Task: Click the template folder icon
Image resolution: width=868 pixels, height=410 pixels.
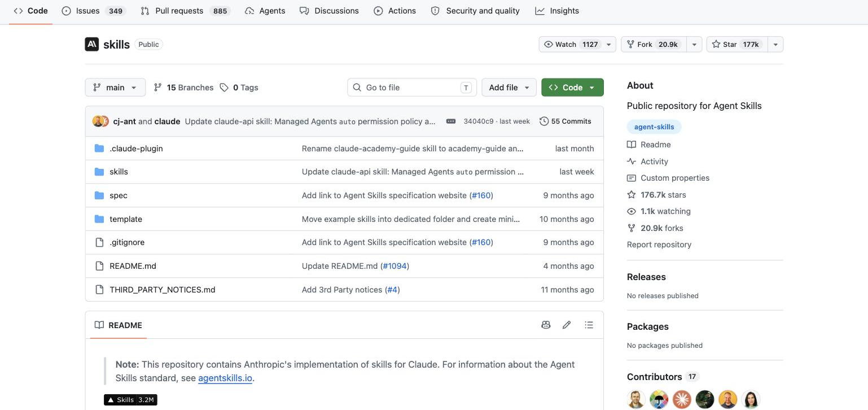Action: 99,219
